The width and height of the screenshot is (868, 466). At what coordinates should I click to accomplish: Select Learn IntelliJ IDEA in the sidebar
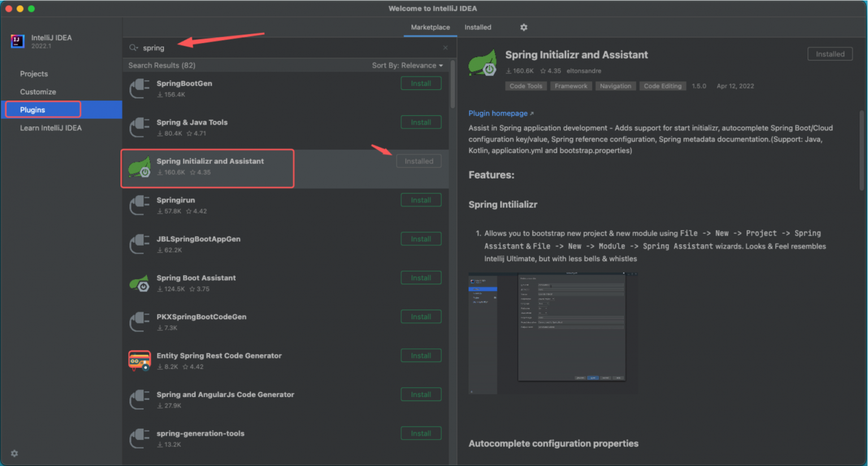tap(51, 128)
